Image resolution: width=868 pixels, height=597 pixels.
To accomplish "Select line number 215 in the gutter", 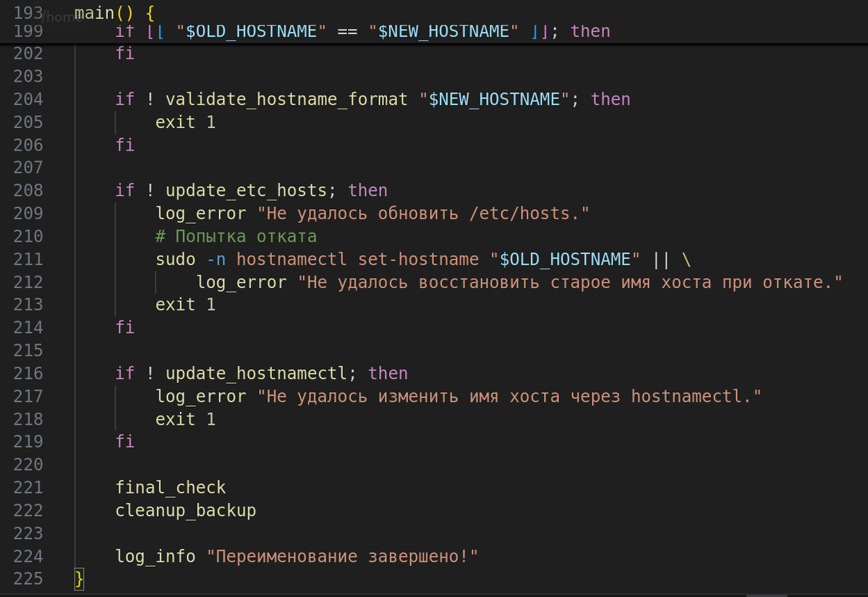I will [x=29, y=350].
